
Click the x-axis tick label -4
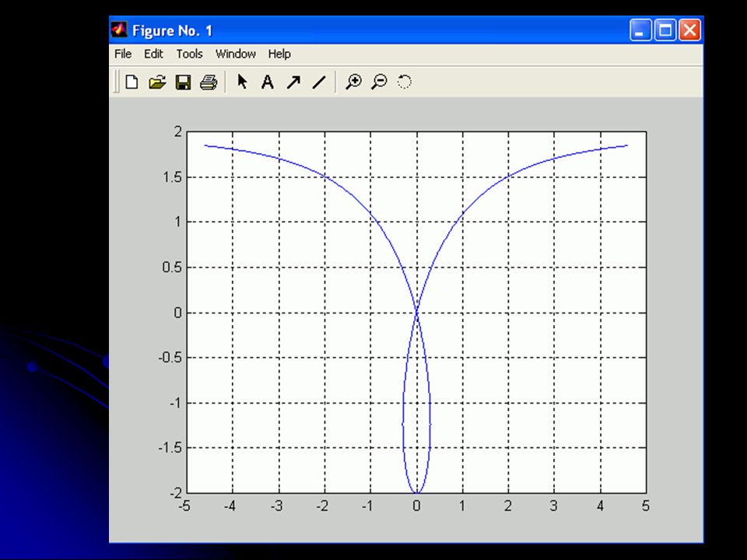pos(230,506)
